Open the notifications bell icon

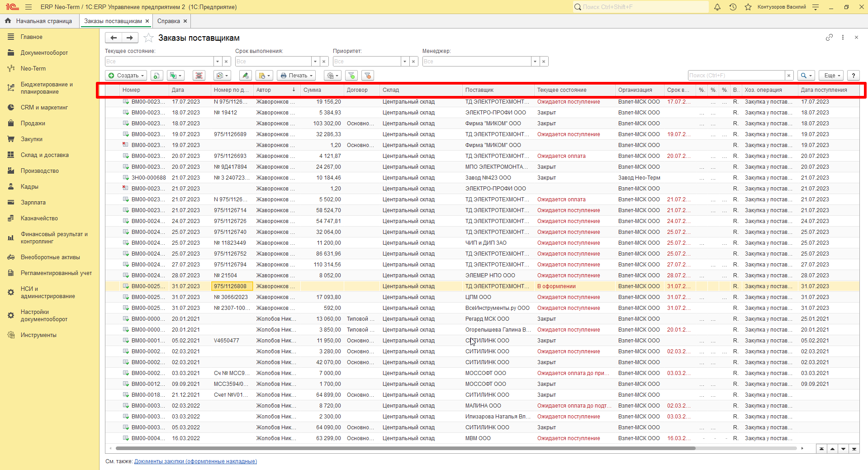point(717,7)
